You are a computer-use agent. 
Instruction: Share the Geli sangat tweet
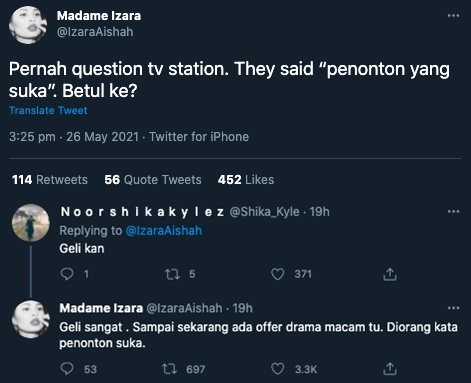pos(390,369)
